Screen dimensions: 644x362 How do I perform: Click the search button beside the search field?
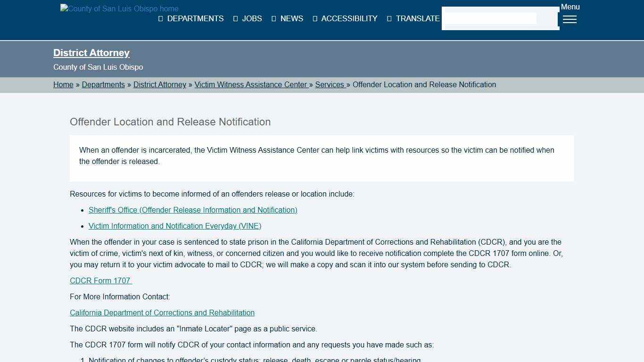[548, 19]
